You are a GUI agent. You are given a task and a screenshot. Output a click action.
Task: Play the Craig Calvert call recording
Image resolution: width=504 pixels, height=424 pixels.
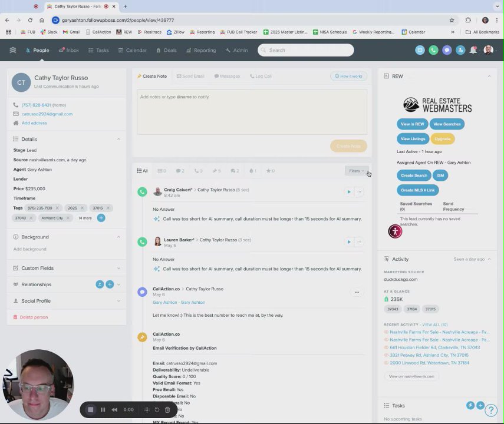pos(349,192)
